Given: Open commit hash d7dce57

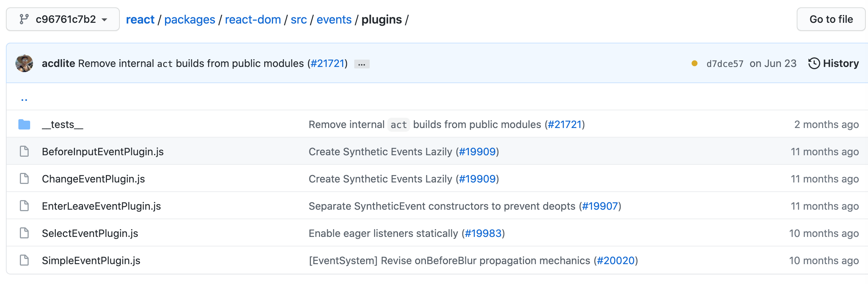Looking at the screenshot, I should coord(725,64).
